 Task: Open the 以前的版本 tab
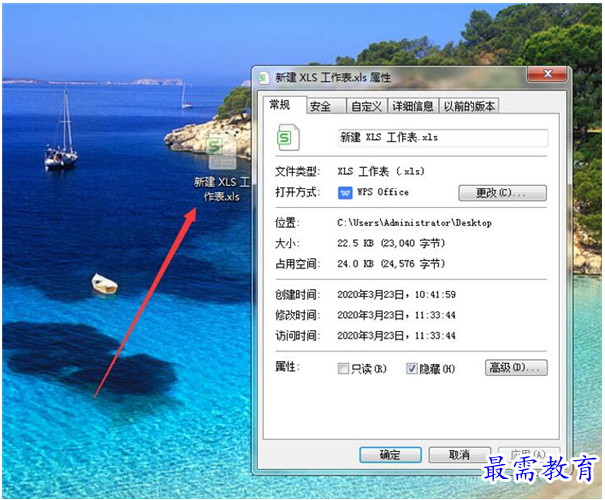469,106
